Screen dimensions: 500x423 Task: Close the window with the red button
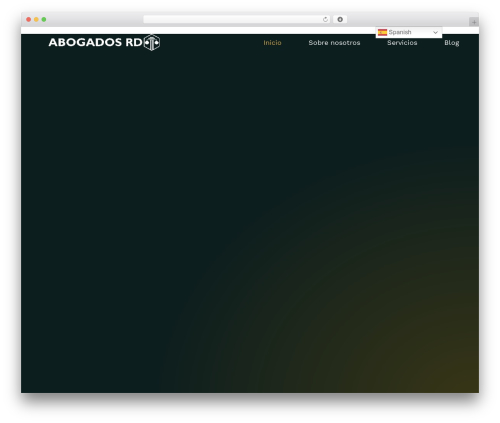pos(29,19)
